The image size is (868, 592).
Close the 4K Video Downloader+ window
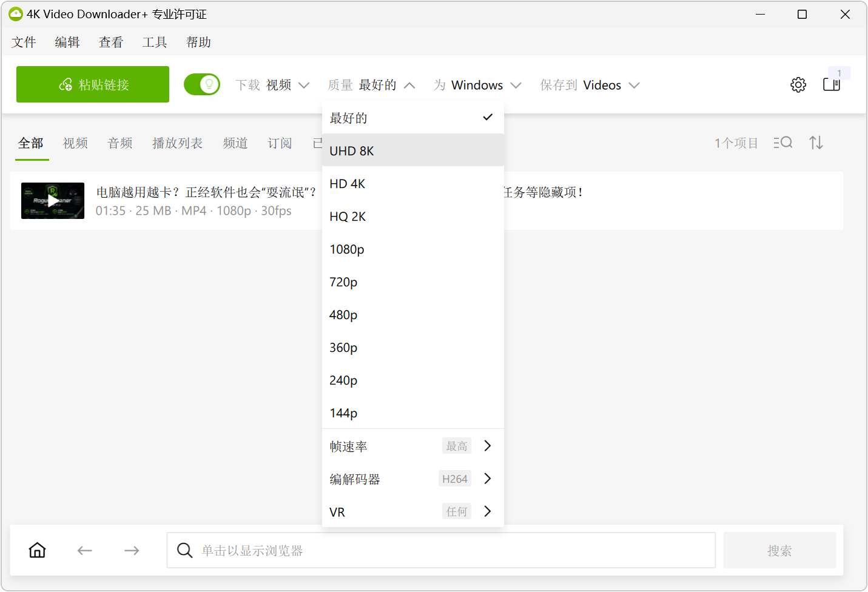[x=845, y=14]
